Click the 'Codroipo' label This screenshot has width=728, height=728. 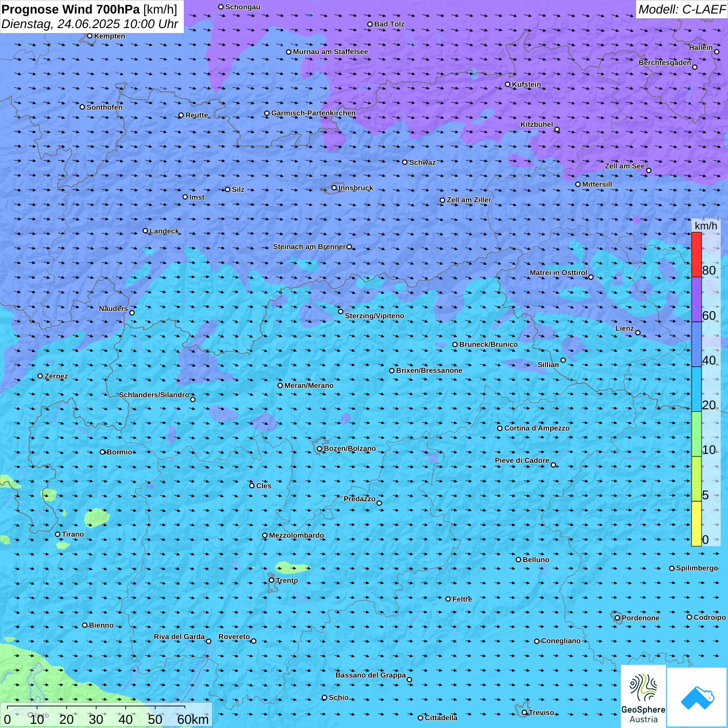click(x=709, y=617)
